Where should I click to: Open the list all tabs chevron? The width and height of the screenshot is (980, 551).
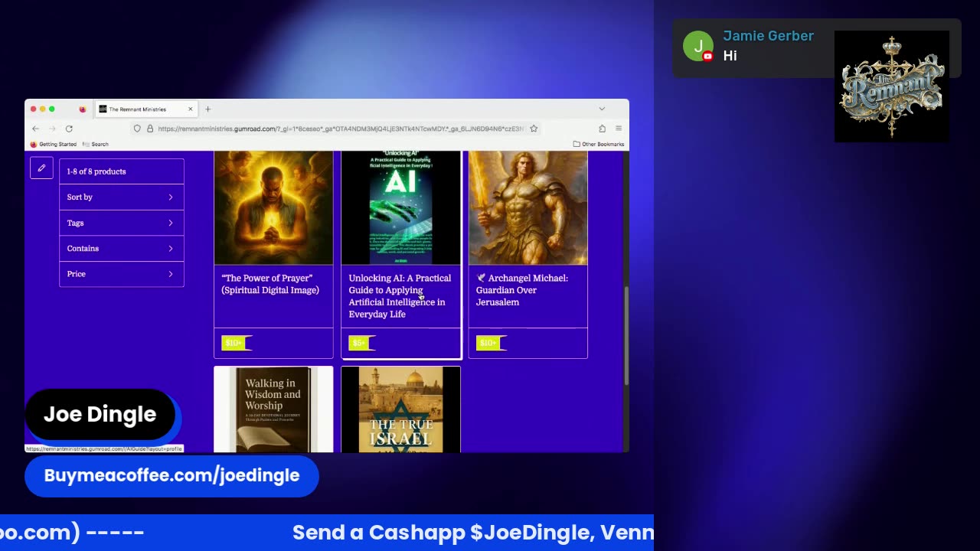tap(602, 109)
